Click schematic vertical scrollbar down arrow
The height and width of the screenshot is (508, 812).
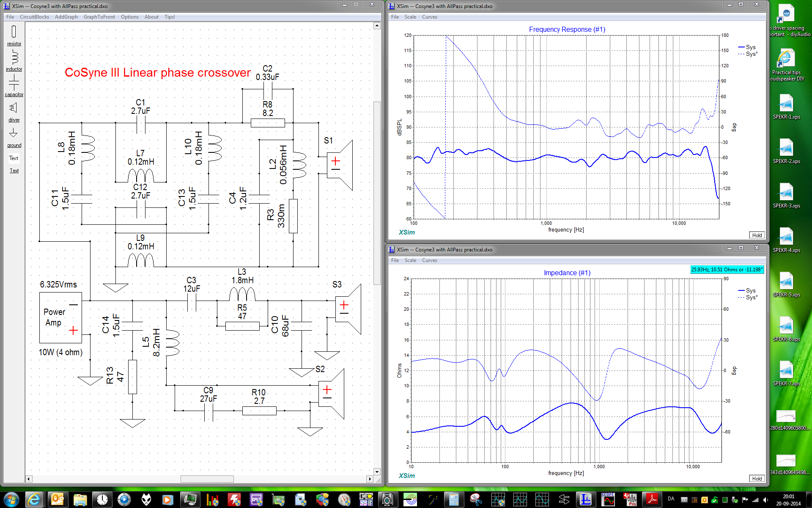[377, 472]
